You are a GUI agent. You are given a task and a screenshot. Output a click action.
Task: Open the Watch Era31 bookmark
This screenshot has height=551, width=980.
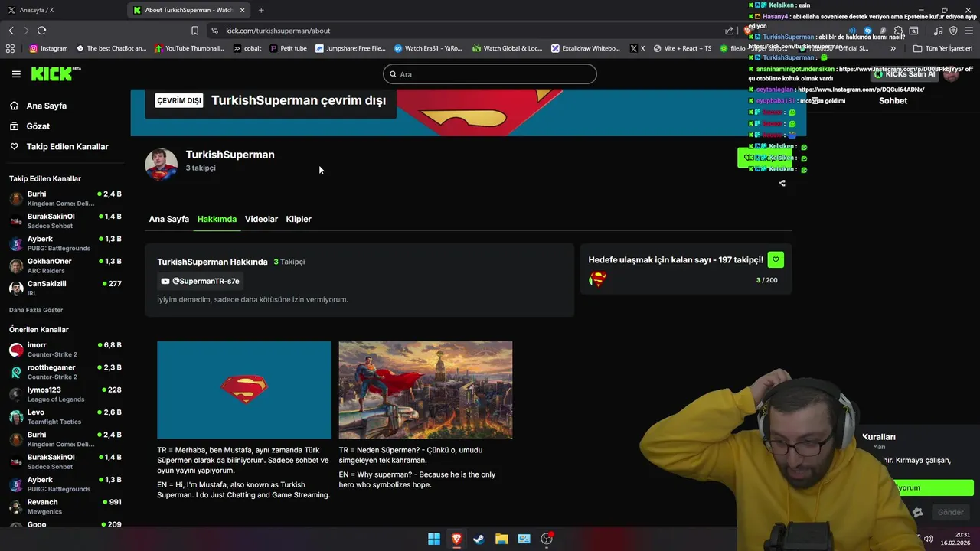pyautogui.click(x=428, y=48)
